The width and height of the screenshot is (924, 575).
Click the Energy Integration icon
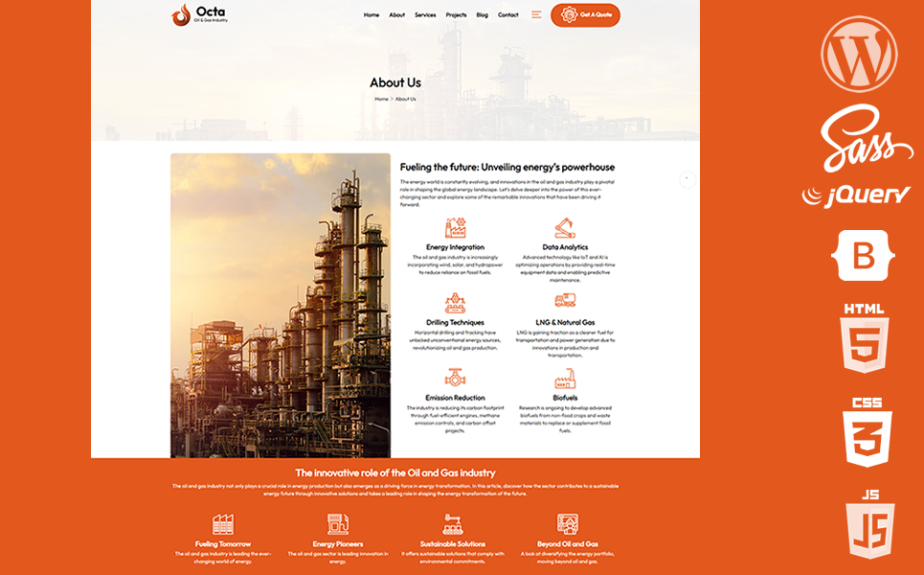click(x=455, y=228)
